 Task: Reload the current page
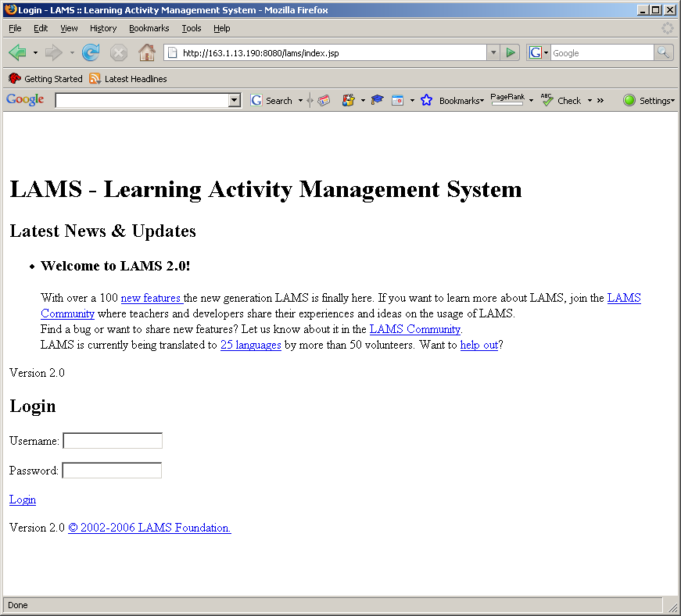point(91,53)
